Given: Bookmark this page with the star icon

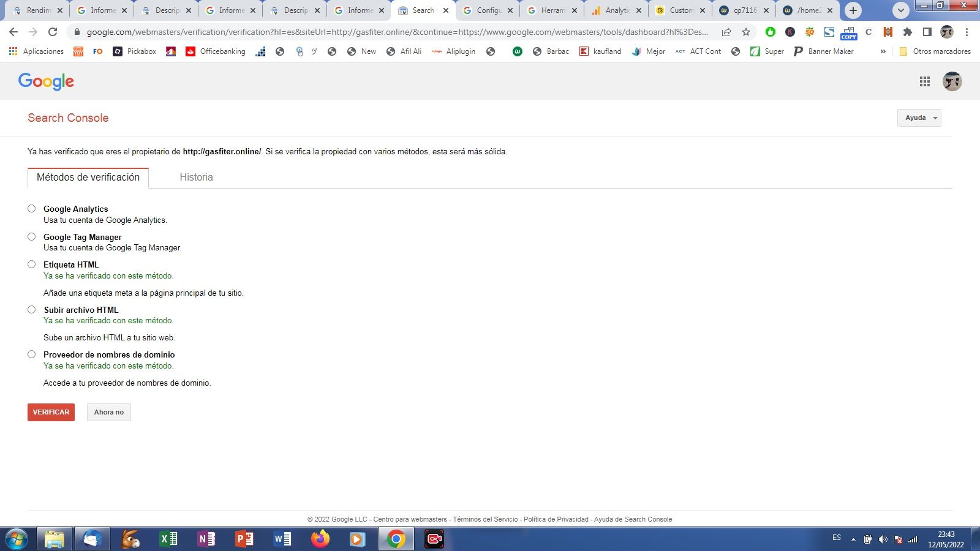Looking at the screenshot, I should coord(745,32).
